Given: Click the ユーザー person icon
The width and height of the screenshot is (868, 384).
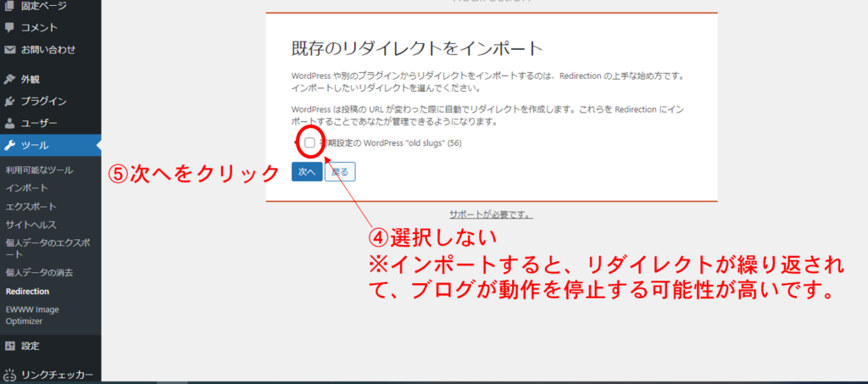Looking at the screenshot, I should click(9, 123).
